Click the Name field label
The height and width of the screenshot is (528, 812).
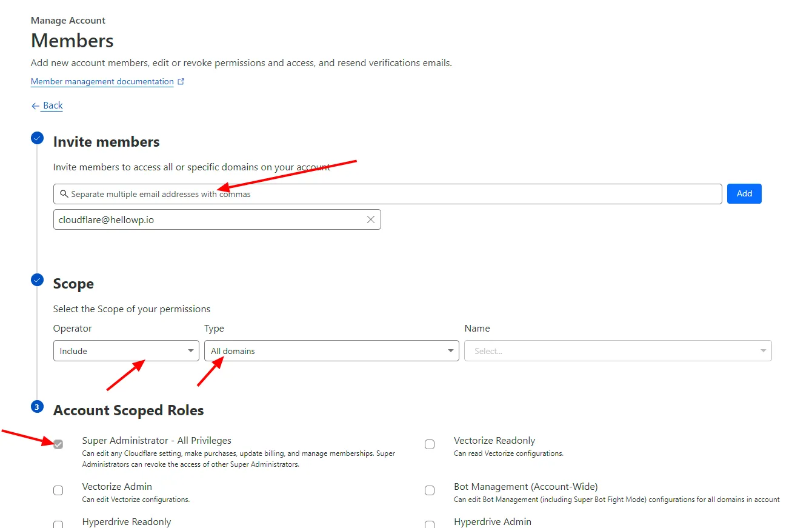click(x=477, y=329)
